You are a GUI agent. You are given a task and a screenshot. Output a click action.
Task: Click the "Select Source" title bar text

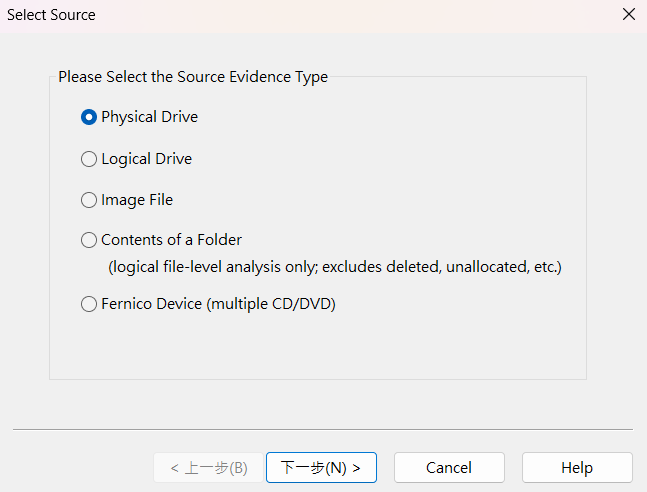pos(52,15)
